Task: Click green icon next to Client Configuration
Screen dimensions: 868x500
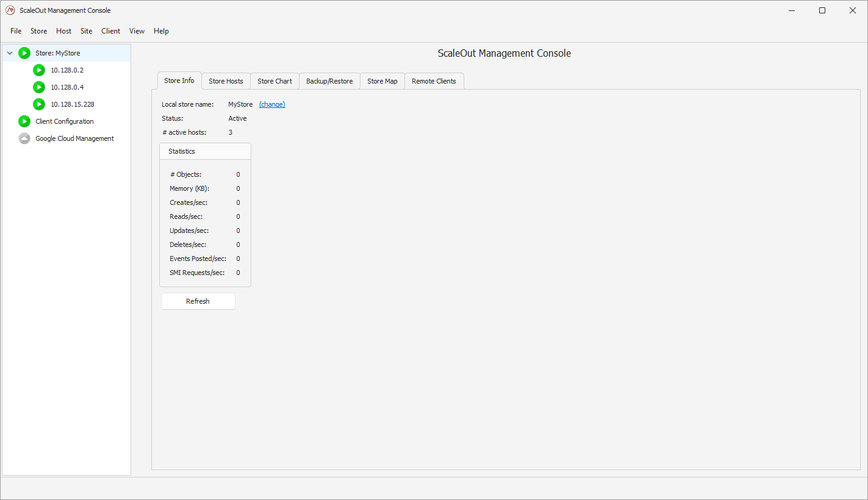Action: [x=24, y=121]
